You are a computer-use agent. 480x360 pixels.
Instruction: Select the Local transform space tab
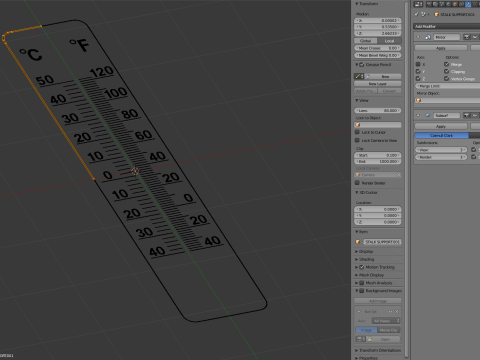click(x=389, y=41)
